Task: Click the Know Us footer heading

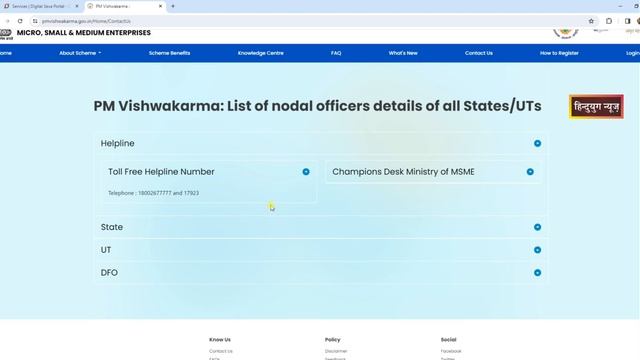Action: [220, 340]
